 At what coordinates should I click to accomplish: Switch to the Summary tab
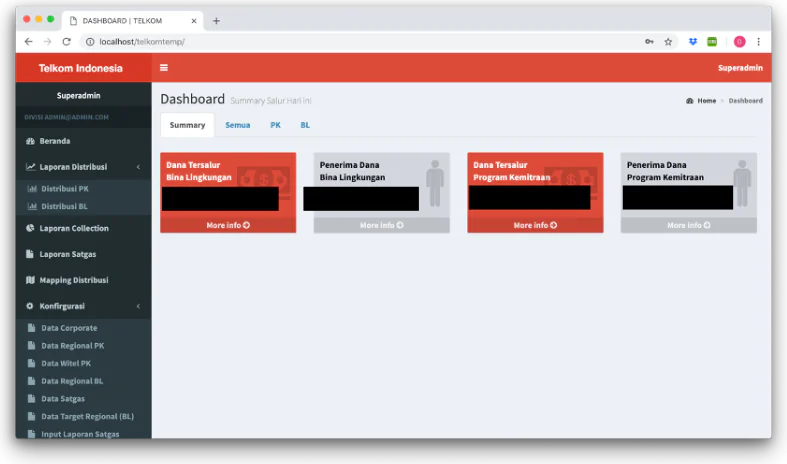click(x=187, y=125)
